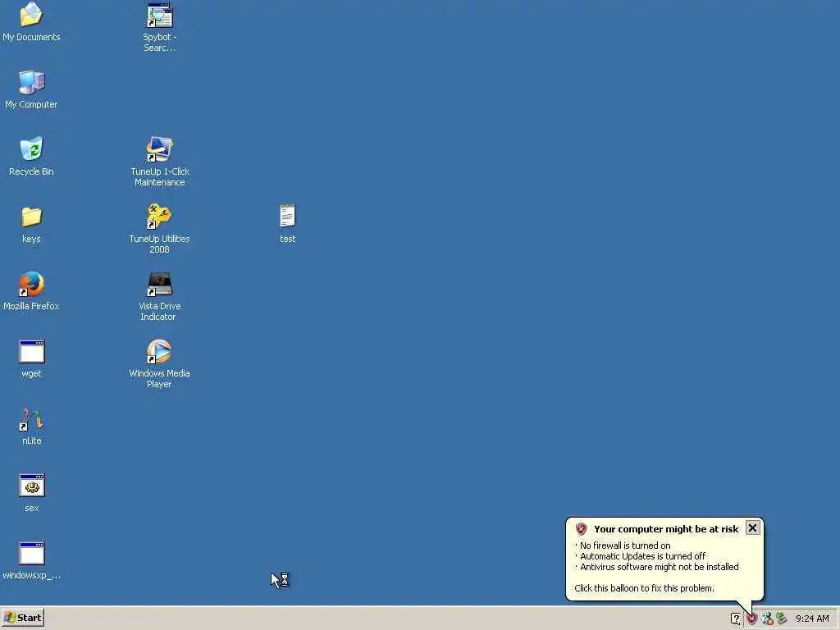
Task: Click the Windows Messenger tray icon
Action: click(x=767, y=619)
